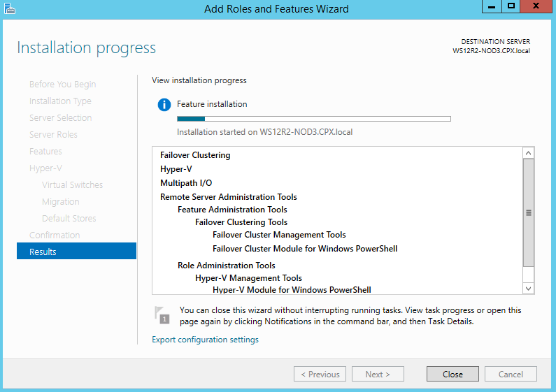Image resolution: width=556 pixels, height=392 pixels.
Task: Click the Close button
Action: point(452,375)
